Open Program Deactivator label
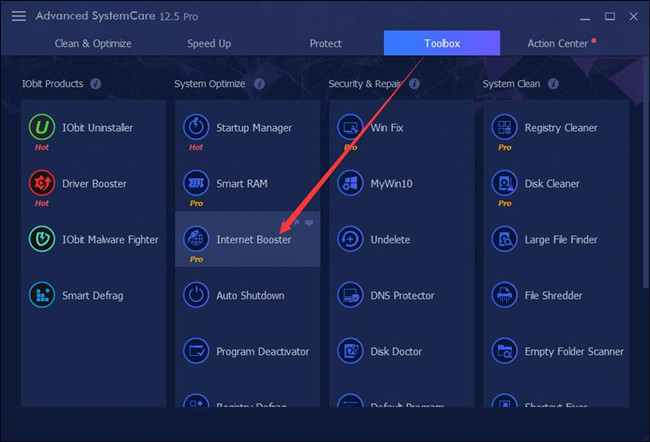This screenshot has width=650, height=442. pyautogui.click(x=262, y=352)
